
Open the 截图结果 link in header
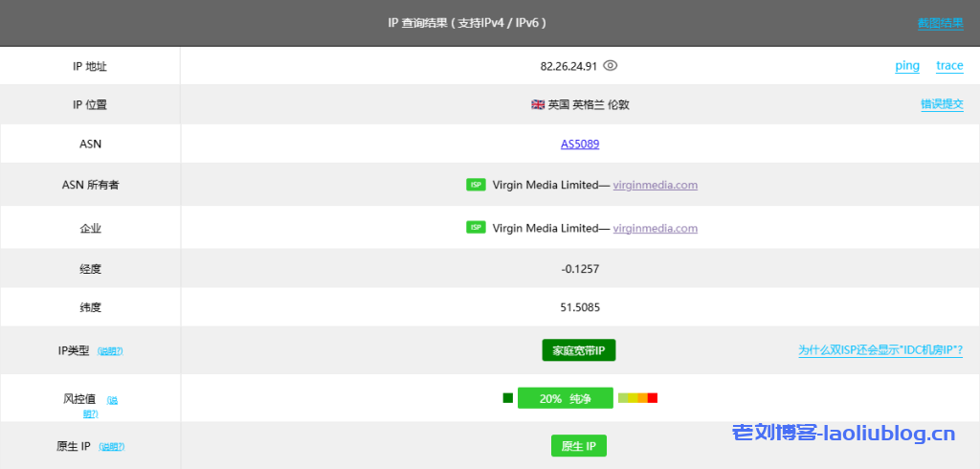[x=940, y=23]
